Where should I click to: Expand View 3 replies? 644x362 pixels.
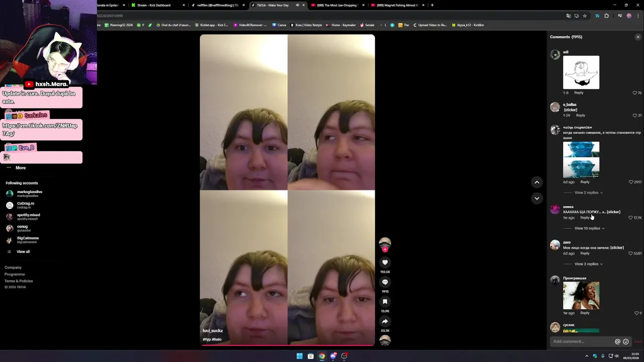pos(589,264)
